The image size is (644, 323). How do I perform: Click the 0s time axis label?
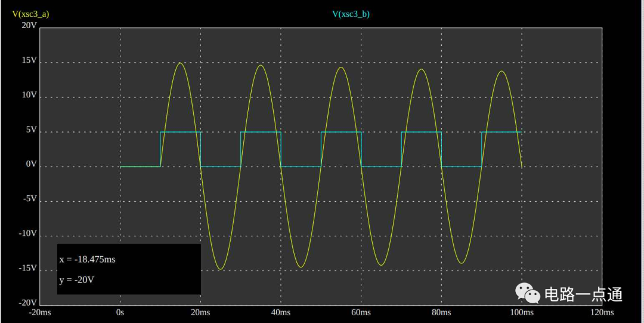(x=120, y=312)
